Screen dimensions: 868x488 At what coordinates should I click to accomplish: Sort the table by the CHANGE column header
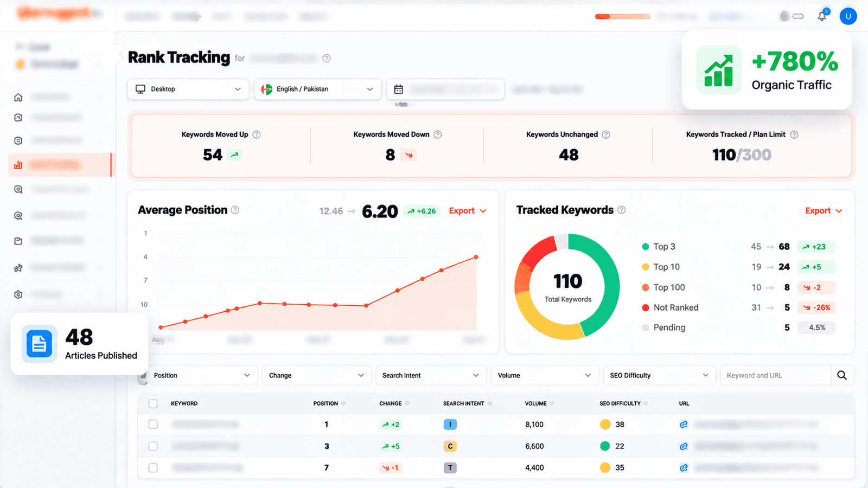(x=394, y=403)
